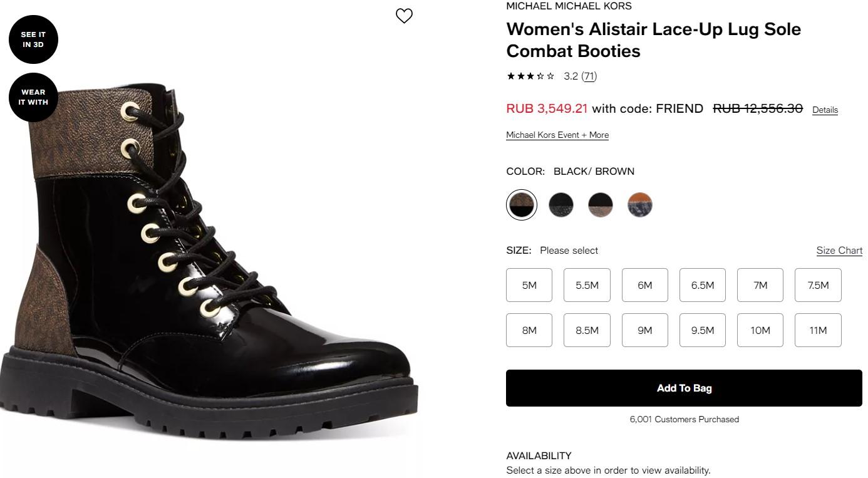This screenshot has width=868, height=478.
Task: Select the orange and grey color swatch
Action: tap(640, 205)
